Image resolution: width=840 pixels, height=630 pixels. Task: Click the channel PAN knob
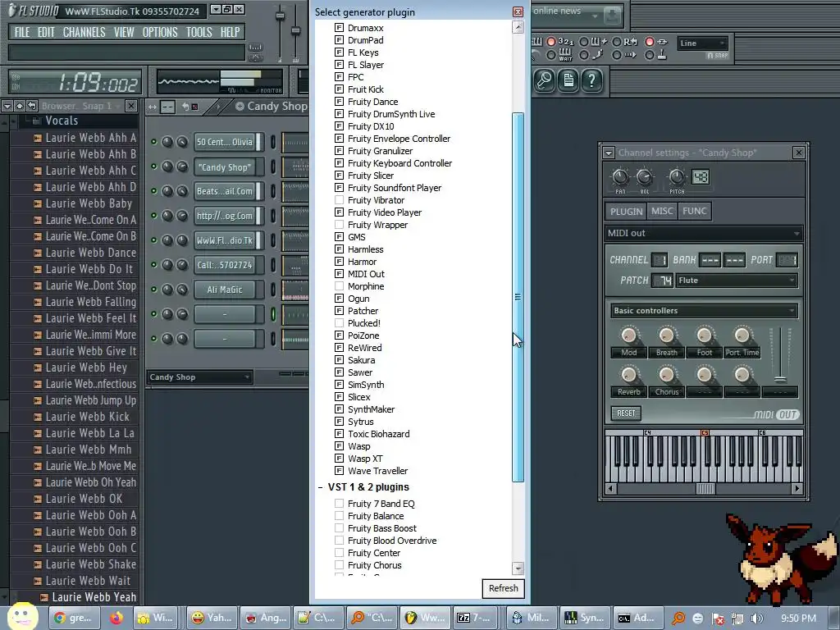coord(620,177)
